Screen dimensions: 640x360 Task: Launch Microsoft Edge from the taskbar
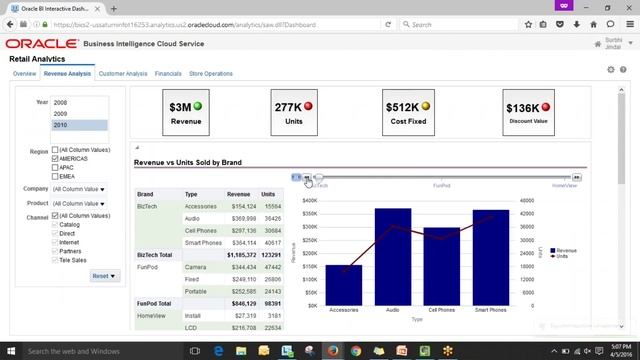(218, 351)
